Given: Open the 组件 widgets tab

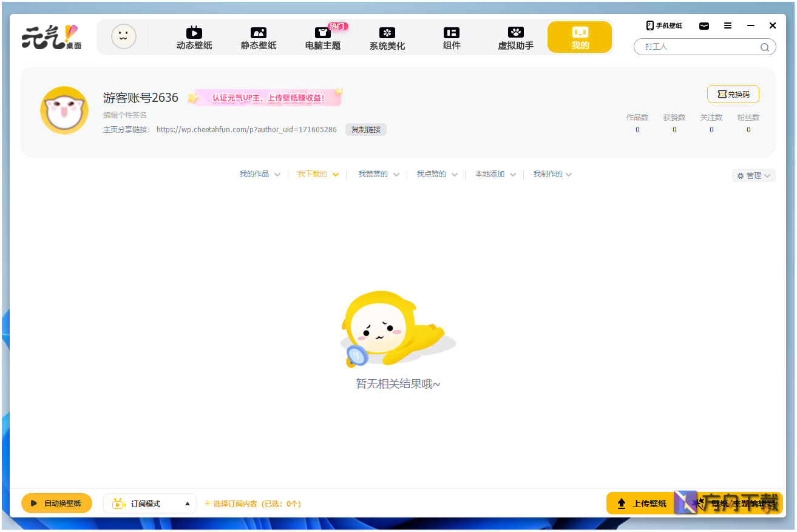Looking at the screenshot, I should (452, 38).
